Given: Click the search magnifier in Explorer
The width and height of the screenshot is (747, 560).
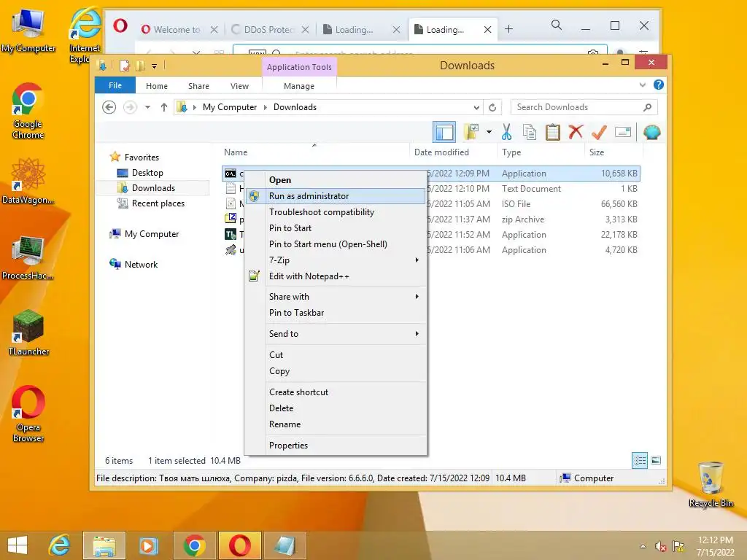Looking at the screenshot, I should tap(648, 107).
